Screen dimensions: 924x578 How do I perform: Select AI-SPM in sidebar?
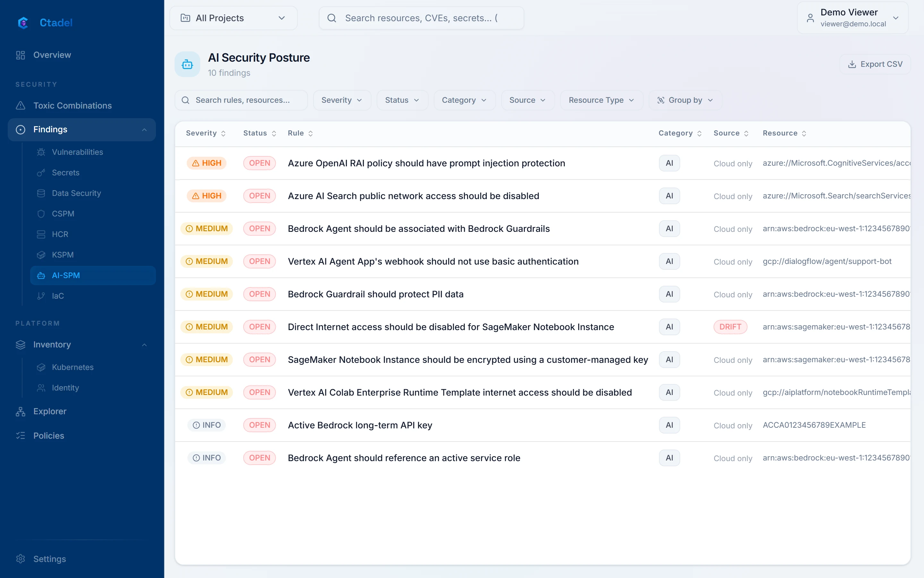pos(93,275)
